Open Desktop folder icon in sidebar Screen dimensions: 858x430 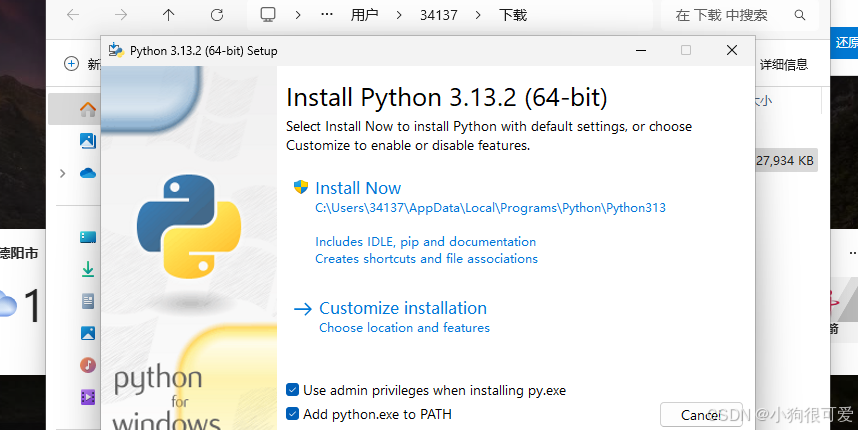pyautogui.click(x=88, y=237)
